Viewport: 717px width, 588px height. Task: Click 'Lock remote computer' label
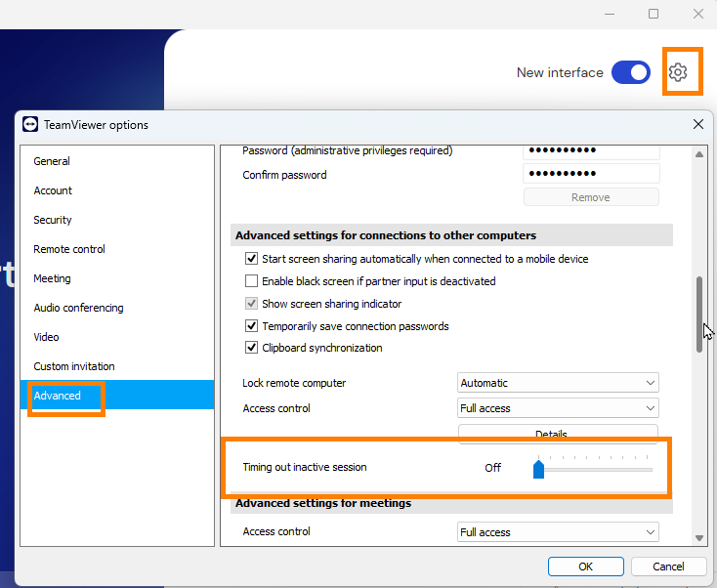pyautogui.click(x=294, y=383)
